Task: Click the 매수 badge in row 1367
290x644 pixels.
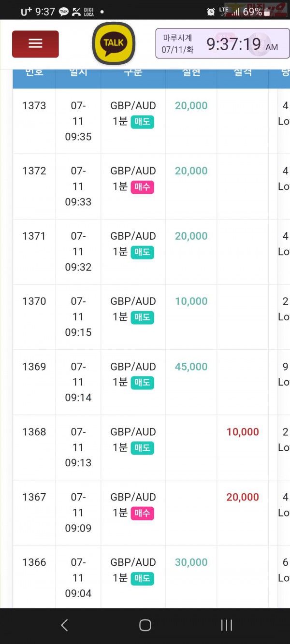Action: (142, 513)
